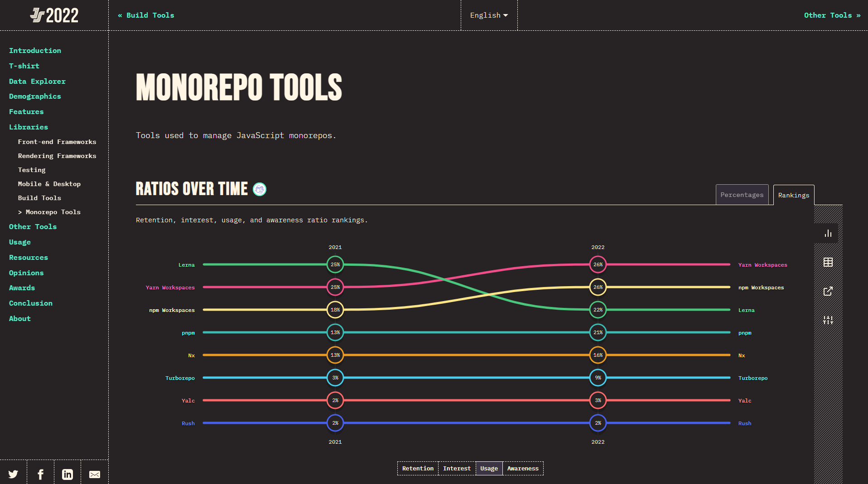Select the 2021 Rush 2% node
Viewport: 868px width, 484px height.
[335, 423]
